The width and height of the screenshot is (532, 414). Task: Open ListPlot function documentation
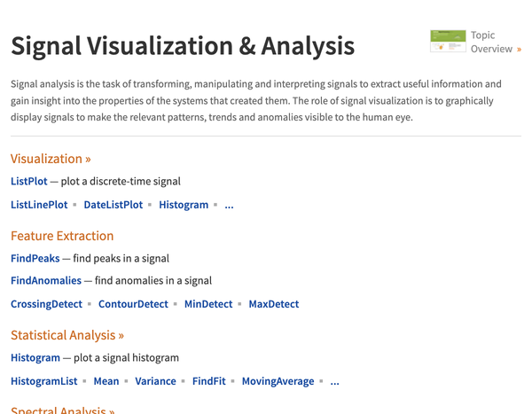pos(29,181)
